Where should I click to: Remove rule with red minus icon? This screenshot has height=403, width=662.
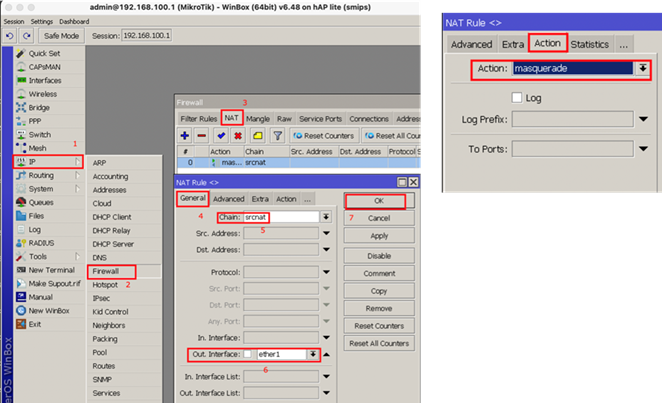click(x=202, y=135)
